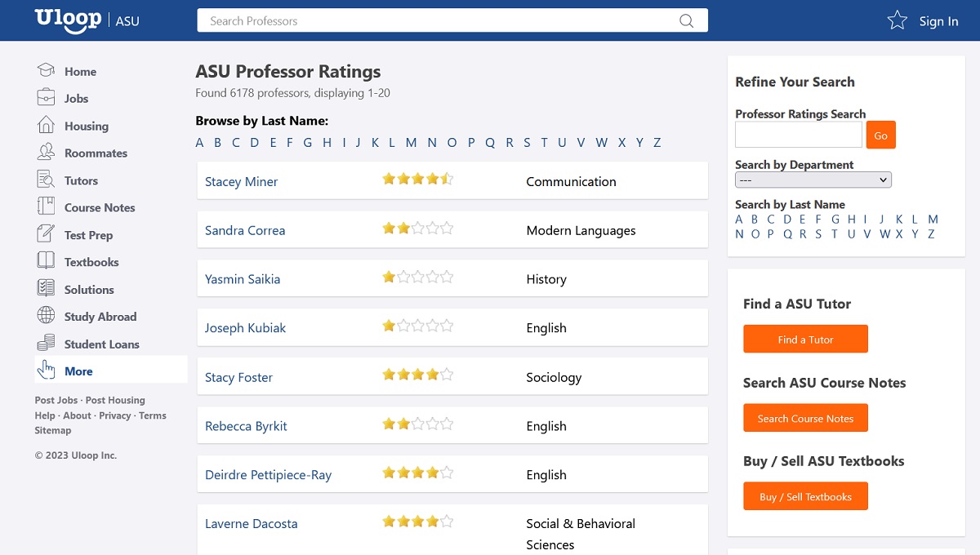Click the magnifier icon in the search bar

click(x=686, y=20)
